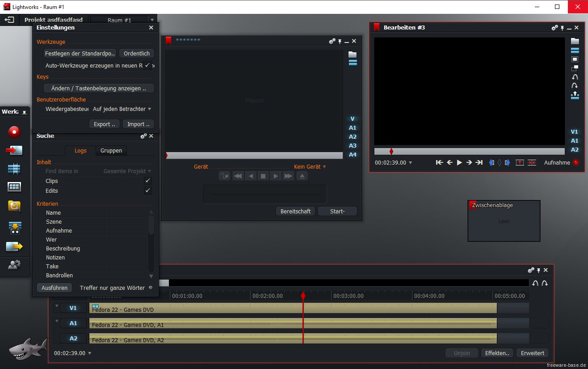Image resolution: width=588 pixels, height=369 pixels.
Task: Click the export upload icon in Bearbeiten #3
Action: pyautogui.click(x=575, y=95)
